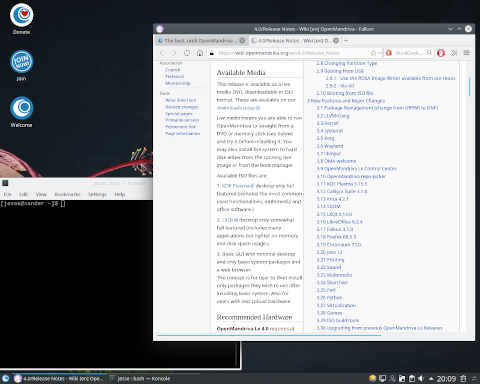Jump to '3.4 systemd' contents entry
This screenshot has height=384, width=480.
(330, 131)
